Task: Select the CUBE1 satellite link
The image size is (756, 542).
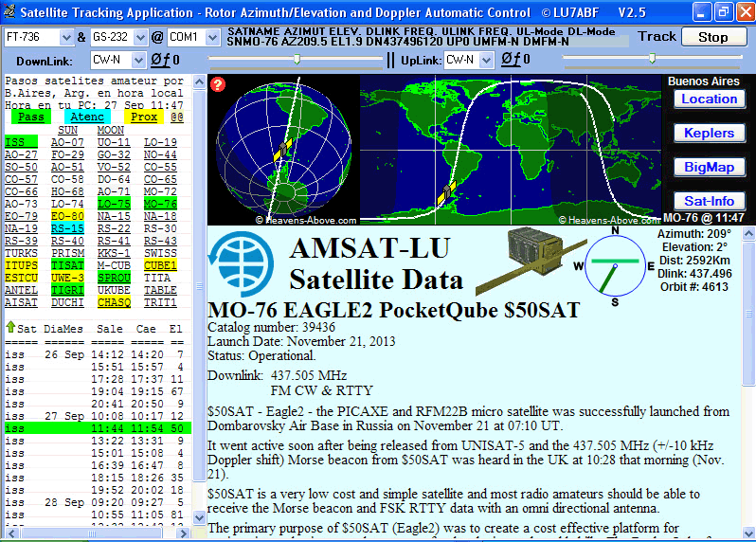Action: click(160, 265)
